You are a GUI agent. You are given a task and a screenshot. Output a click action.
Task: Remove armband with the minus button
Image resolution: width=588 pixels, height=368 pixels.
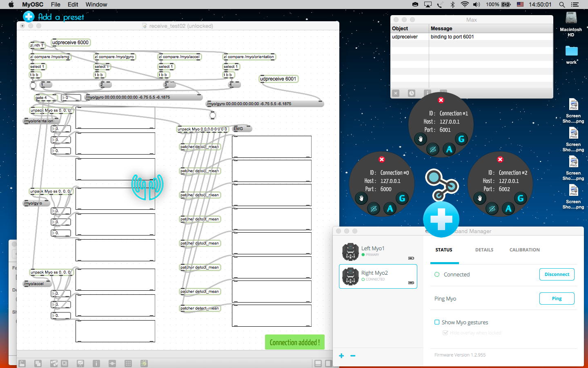(x=353, y=356)
